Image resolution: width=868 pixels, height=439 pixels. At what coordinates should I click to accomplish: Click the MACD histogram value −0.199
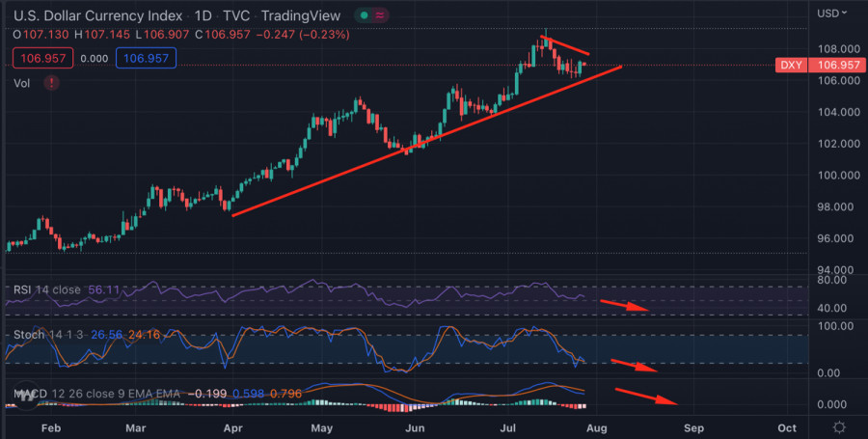[207, 395]
